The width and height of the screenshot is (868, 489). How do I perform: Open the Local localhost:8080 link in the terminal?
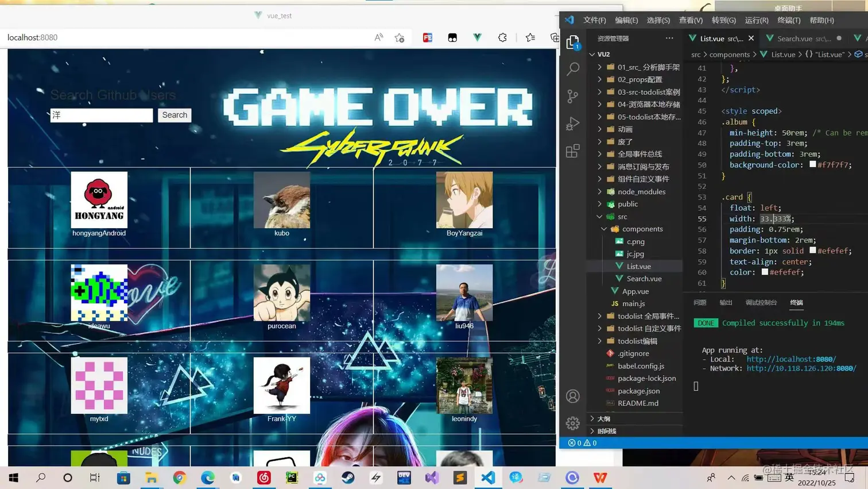791,359
